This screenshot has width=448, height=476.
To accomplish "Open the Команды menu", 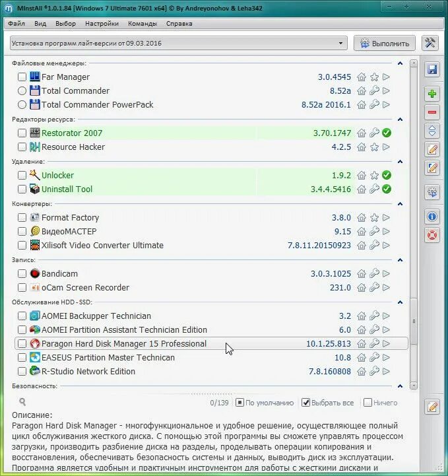I will tap(143, 23).
